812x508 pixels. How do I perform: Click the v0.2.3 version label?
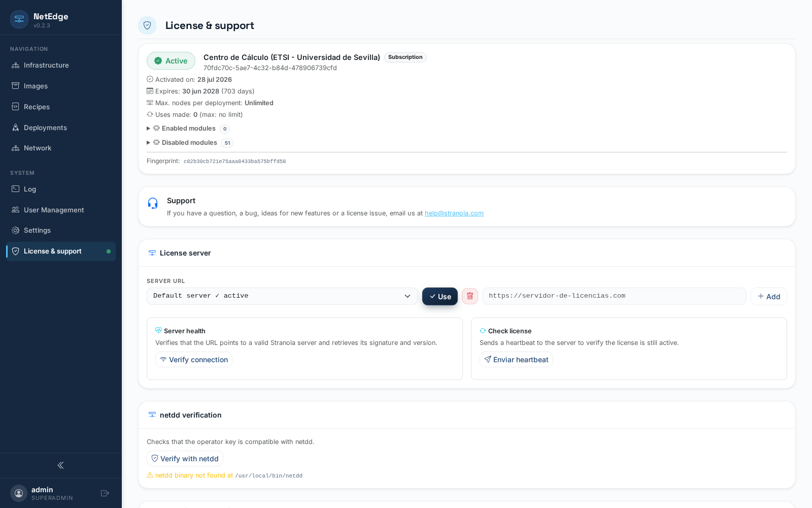[42, 25]
